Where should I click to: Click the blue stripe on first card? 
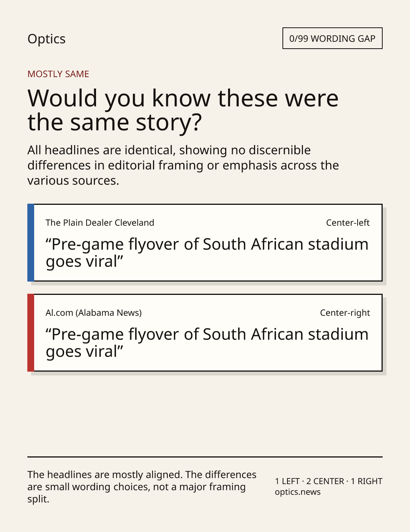[x=31, y=243]
